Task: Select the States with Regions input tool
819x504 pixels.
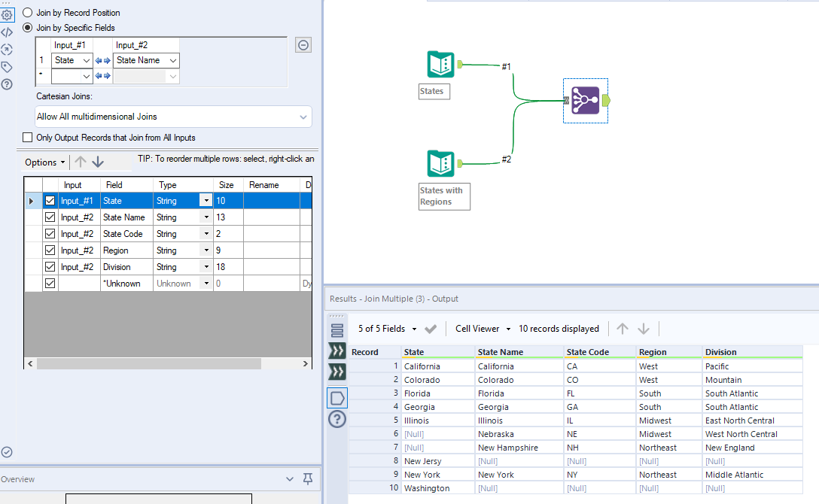Action: [440, 163]
